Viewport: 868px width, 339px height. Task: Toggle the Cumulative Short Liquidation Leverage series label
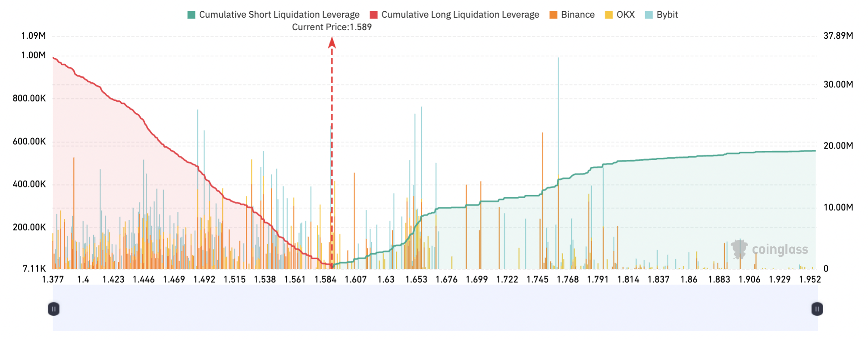[279, 15]
